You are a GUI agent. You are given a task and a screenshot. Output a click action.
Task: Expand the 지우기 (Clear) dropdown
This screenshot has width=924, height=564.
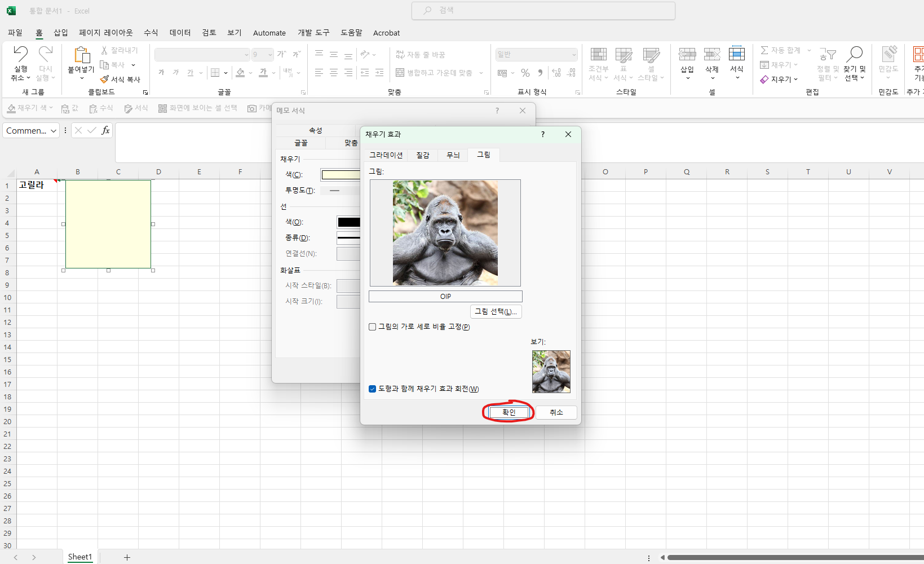(795, 80)
